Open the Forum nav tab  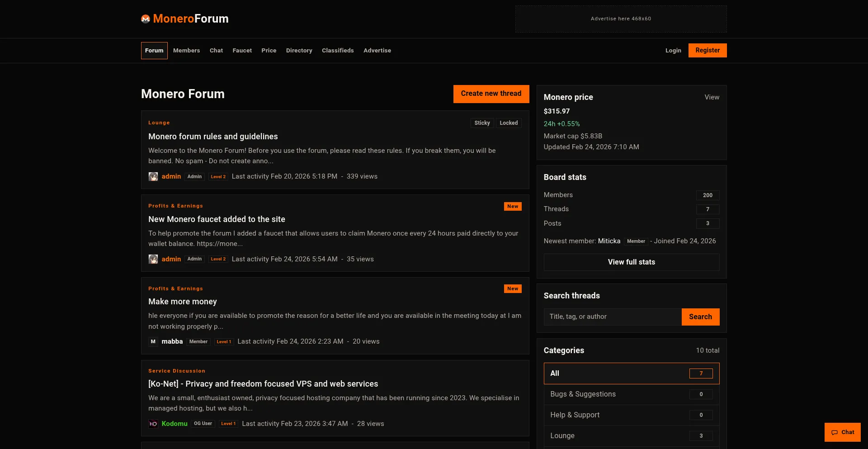(x=154, y=51)
